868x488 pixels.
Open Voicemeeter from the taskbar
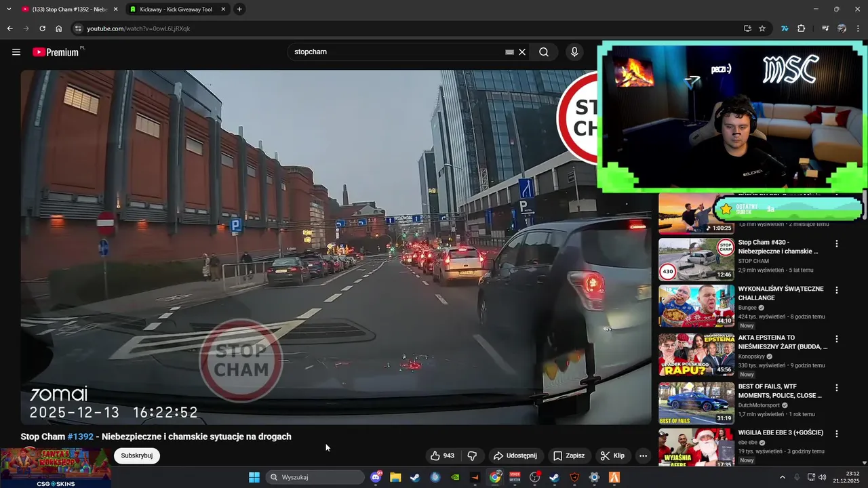(515, 477)
